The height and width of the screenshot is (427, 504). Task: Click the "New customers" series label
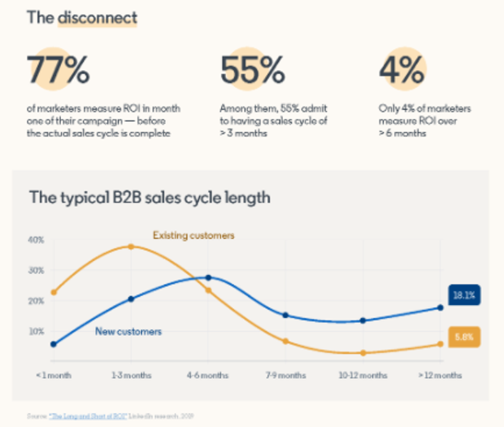[128, 331]
